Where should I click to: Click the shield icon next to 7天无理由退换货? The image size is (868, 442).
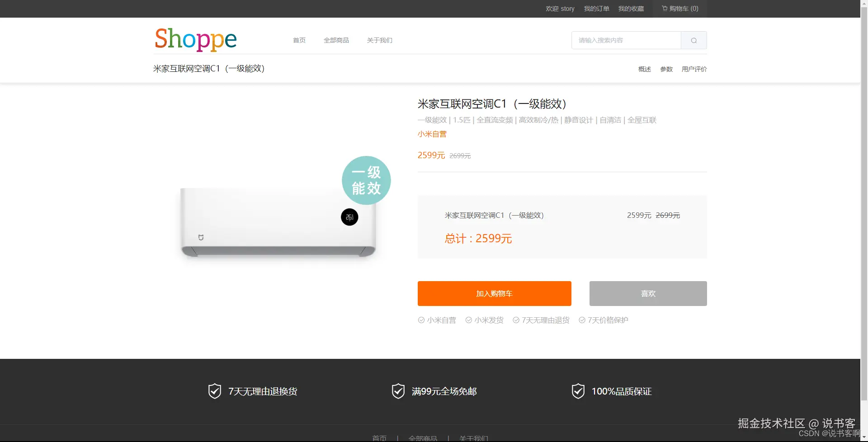point(214,391)
